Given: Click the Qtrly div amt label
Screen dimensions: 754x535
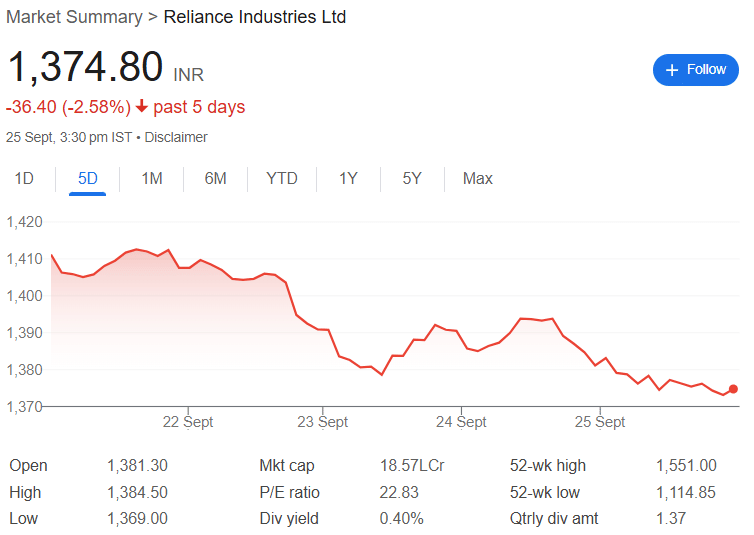Looking at the screenshot, I should pyautogui.click(x=554, y=518).
